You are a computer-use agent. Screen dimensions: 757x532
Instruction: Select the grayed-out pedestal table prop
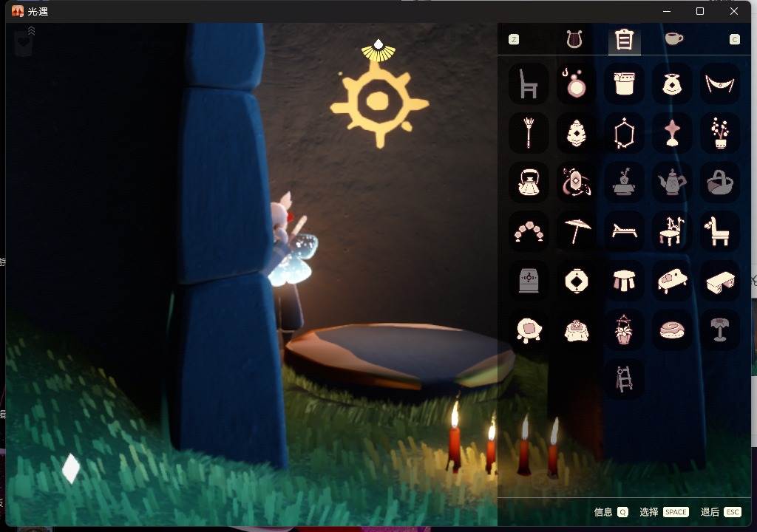(x=719, y=330)
